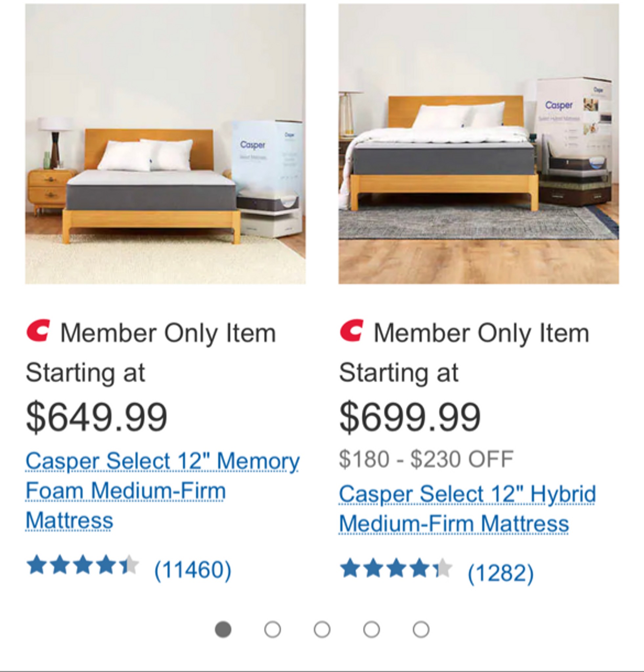The image size is (644, 672).
Task: Click the red Costco member icon on left item
Action: click(x=38, y=330)
